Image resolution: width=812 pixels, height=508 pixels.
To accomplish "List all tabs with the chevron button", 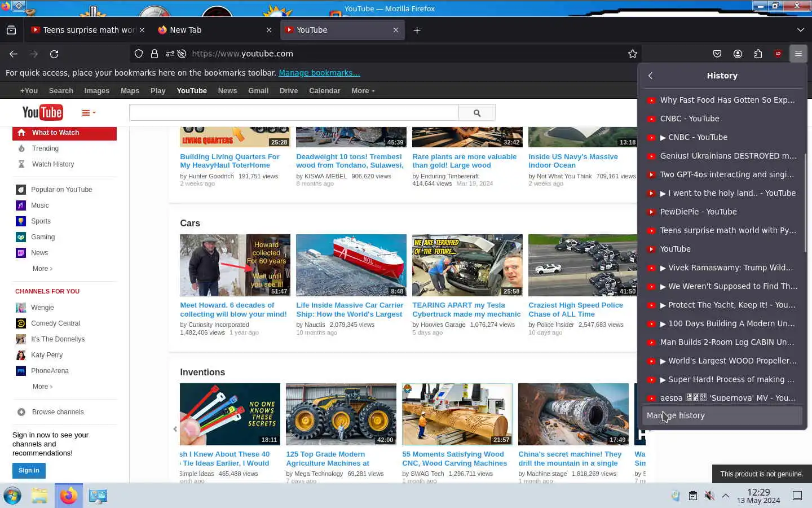I will pos(800,30).
